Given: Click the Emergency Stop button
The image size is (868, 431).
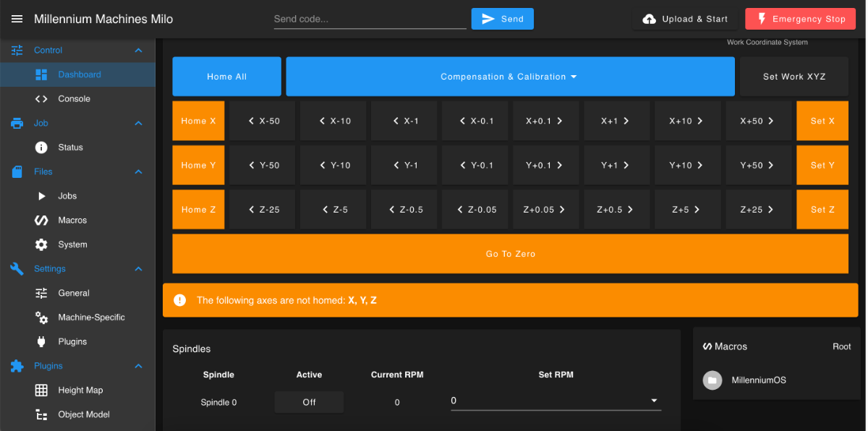Looking at the screenshot, I should pyautogui.click(x=801, y=19).
